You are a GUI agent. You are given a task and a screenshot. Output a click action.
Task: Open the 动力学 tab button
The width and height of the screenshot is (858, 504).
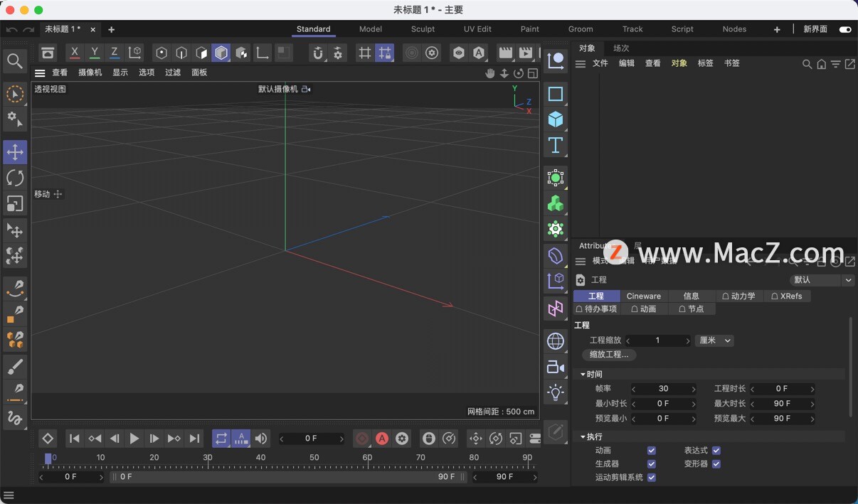[x=738, y=296]
